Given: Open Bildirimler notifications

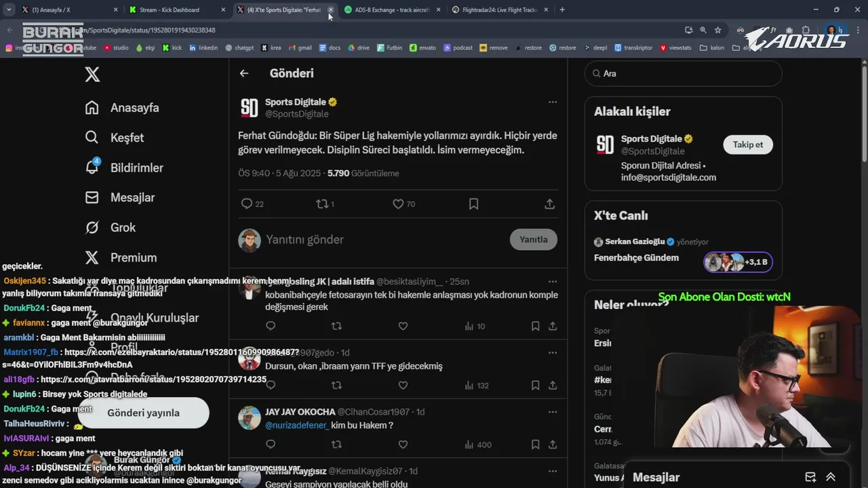Looking at the screenshot, I should tap(124, 167).
